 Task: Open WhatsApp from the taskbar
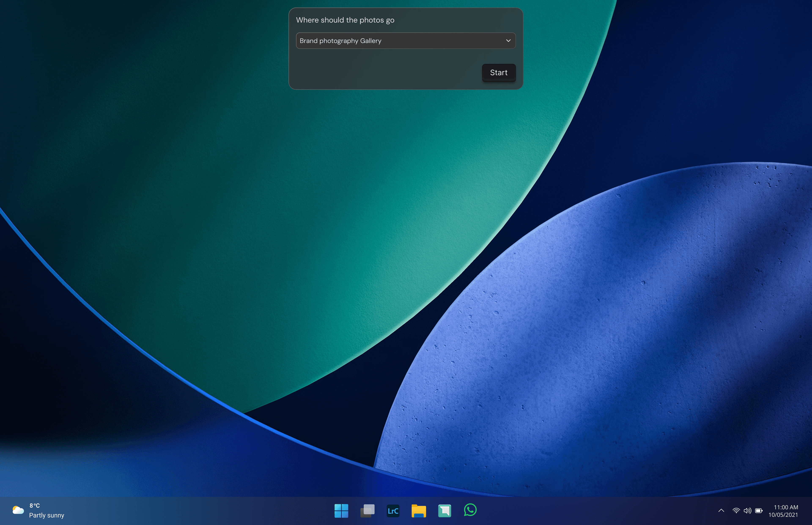tap(470, 510)
